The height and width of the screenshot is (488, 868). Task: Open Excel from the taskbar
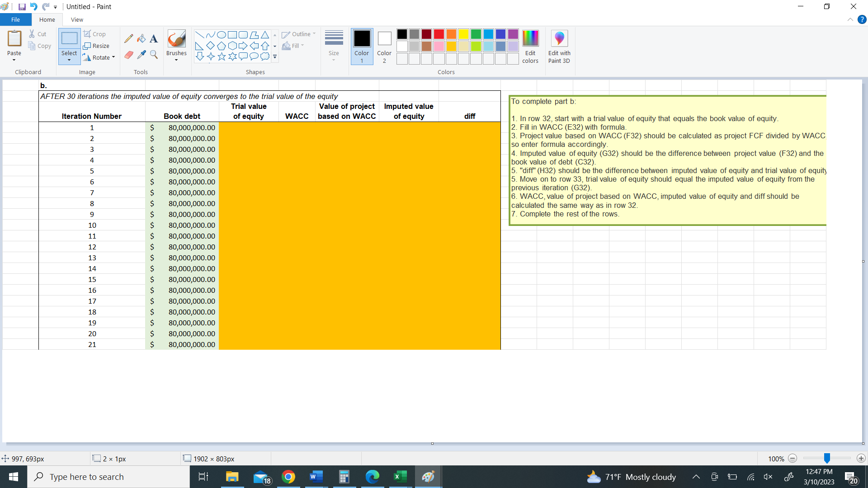coord(400,477)
